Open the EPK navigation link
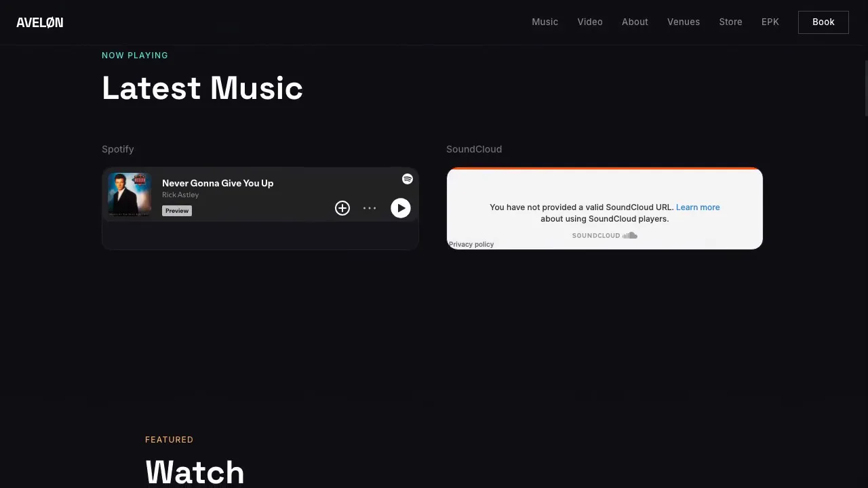The image size is (868, 488). point(770,22)
